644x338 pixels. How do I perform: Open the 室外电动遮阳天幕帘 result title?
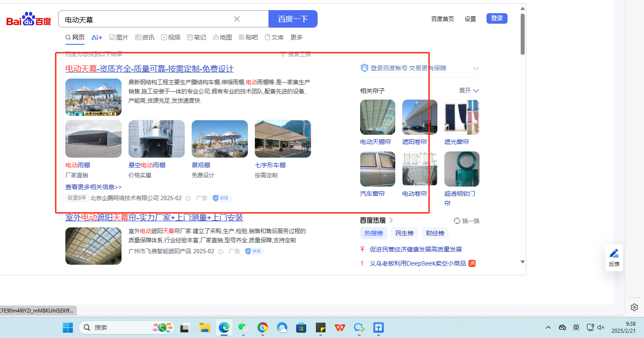154,218
